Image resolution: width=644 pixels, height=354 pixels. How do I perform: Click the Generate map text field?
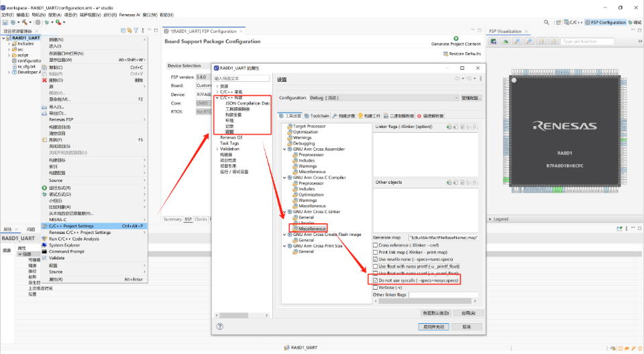(443, 238)
